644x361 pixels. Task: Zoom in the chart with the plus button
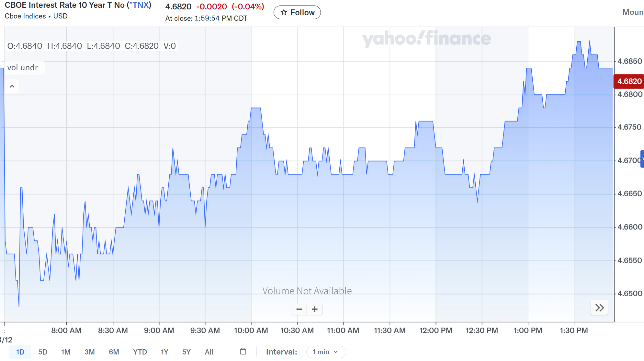click(314, 309)
